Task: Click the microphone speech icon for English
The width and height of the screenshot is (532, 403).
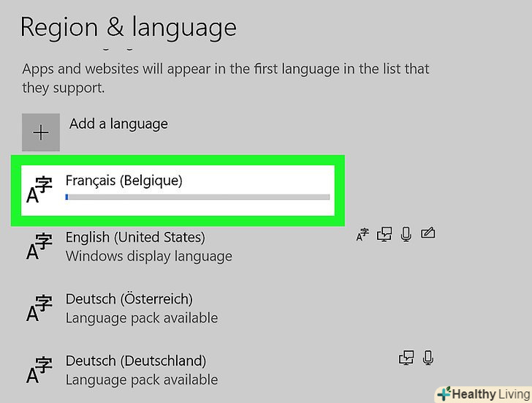Action: 406,235
